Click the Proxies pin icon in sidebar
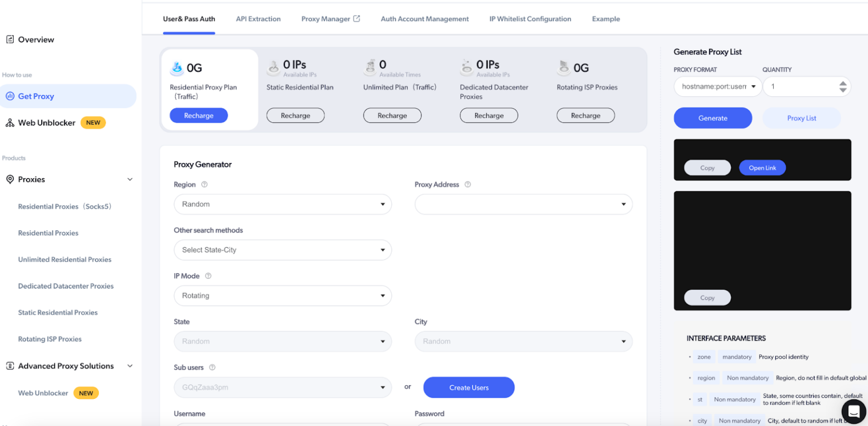This screenshot has width=868, height=426. point(10,179)
